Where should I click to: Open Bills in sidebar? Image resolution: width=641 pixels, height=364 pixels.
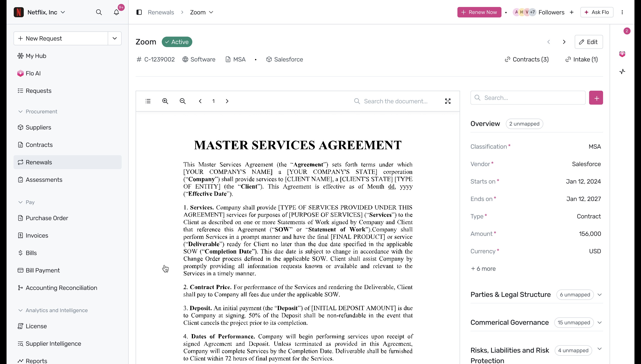[x=68, y=253]
